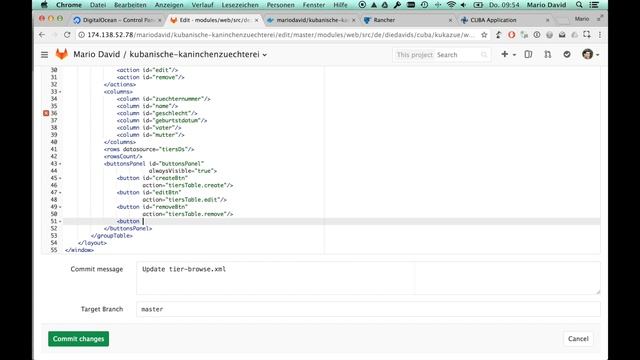Viewport: 640px width, 360px height.
Task: Close the Rancher tab
Action: (x=450, y=20)
